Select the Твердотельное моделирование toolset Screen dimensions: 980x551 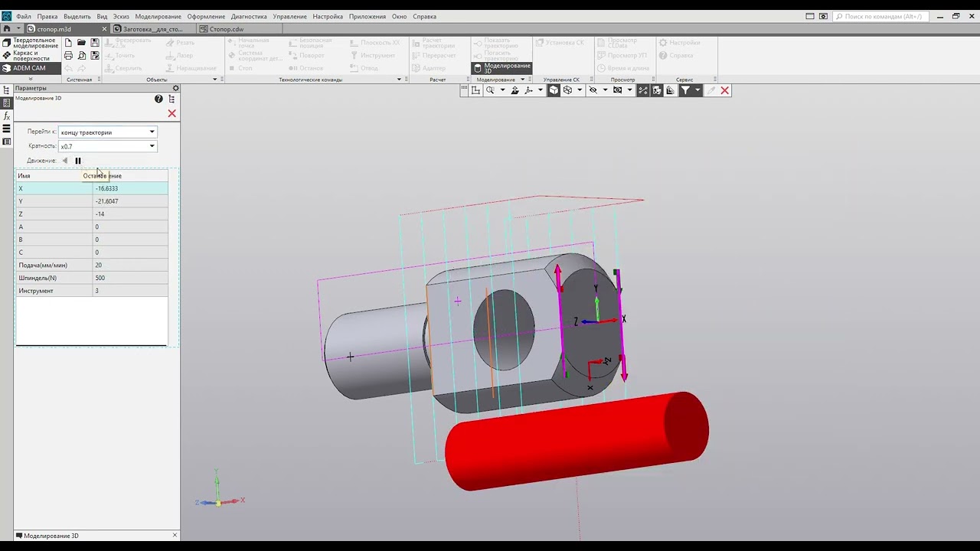click(x=31, y=43)
